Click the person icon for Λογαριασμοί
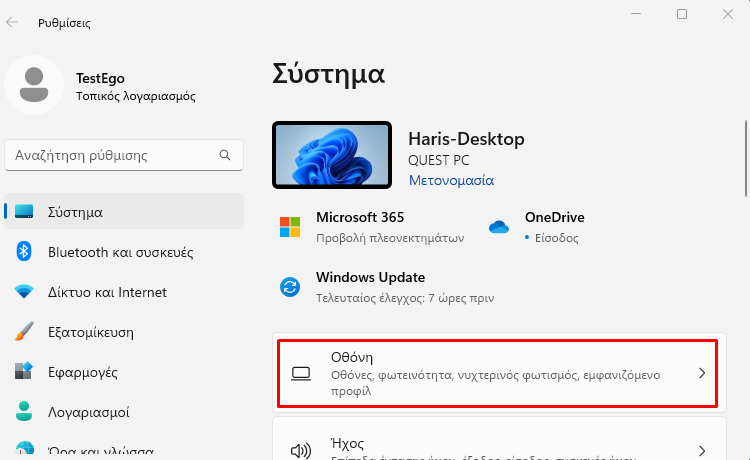750x460 pixels. point(24,411)
